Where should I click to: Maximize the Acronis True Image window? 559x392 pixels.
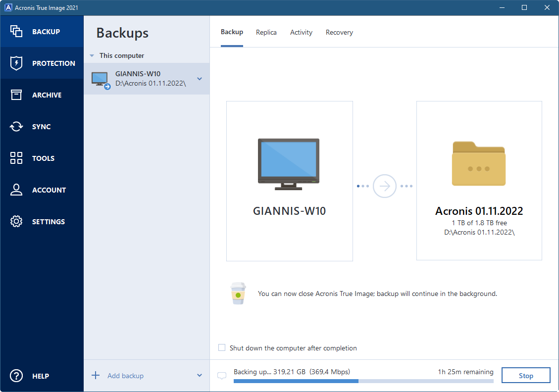[x=524, y=7]
